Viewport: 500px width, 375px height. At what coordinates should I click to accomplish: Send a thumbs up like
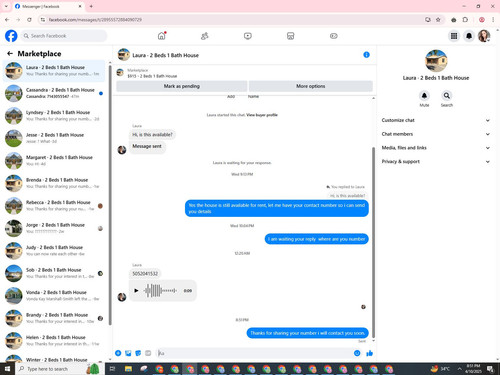pos(369,353)
